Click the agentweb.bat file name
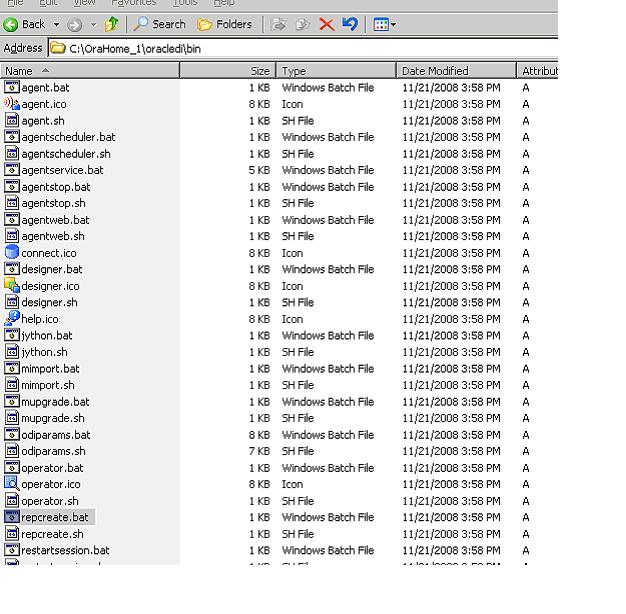Image resolution: width=626 pixels, height=614 pixels. coord(55,220)
